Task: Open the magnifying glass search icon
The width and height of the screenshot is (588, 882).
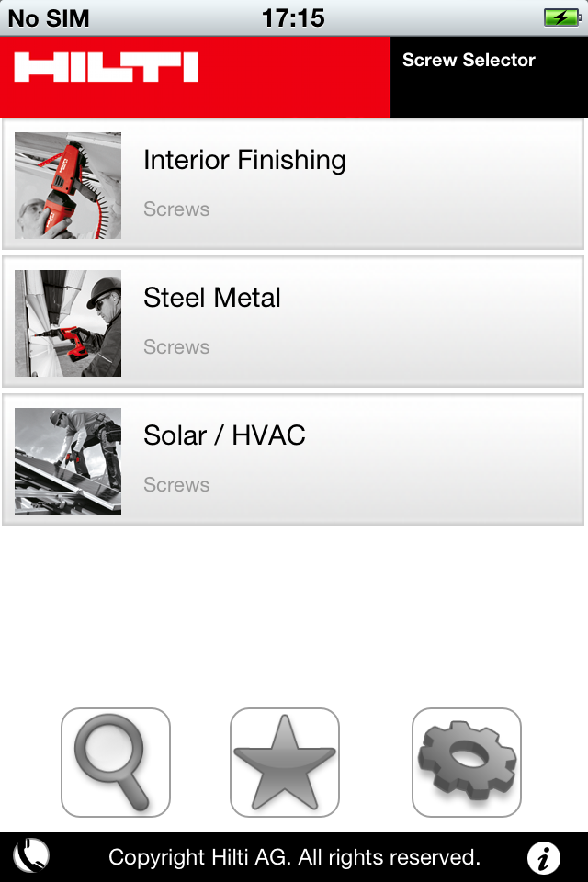Action: click(x=116, y=763)
